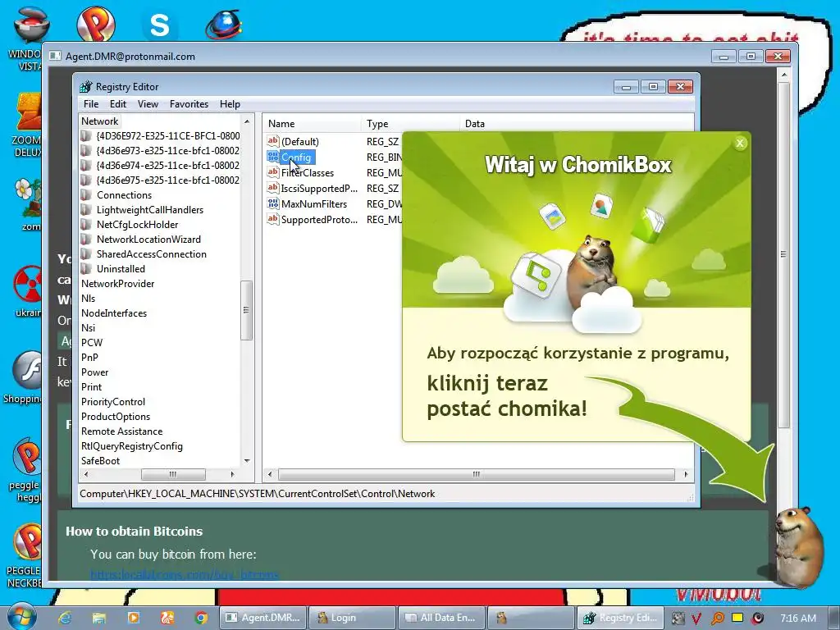
Task: Select the (Default) registry value
Action: click(300, 141)
